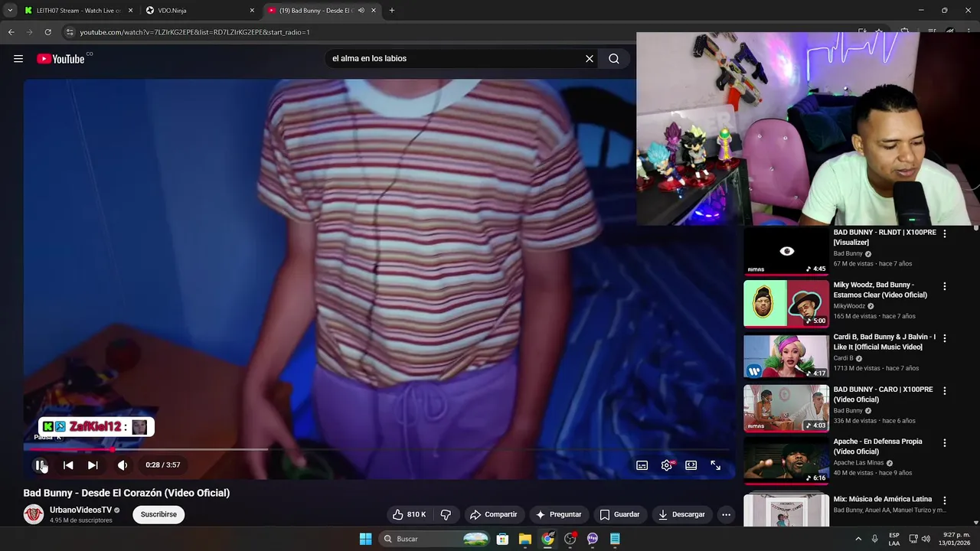Skip to the next video in the player
Screen dimensions: 980x551
(x=93, y=465)
